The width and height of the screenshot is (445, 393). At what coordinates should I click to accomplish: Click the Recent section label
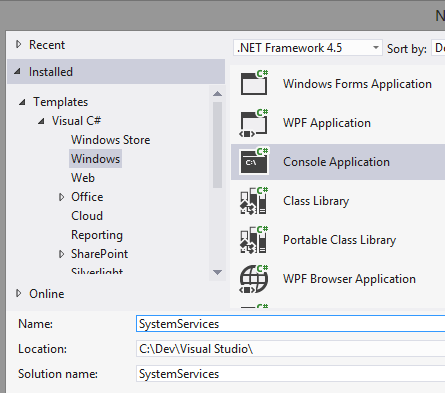point(47,45)
